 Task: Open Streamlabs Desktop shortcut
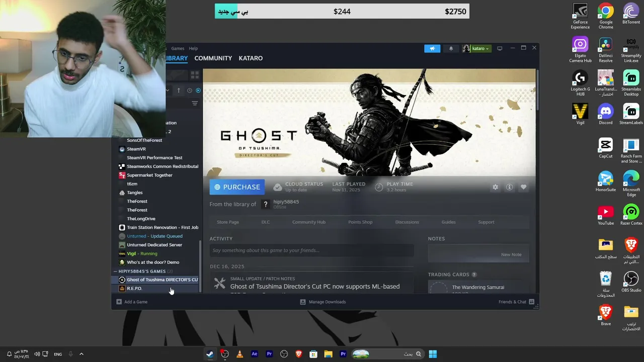click(x=631, y=83)
